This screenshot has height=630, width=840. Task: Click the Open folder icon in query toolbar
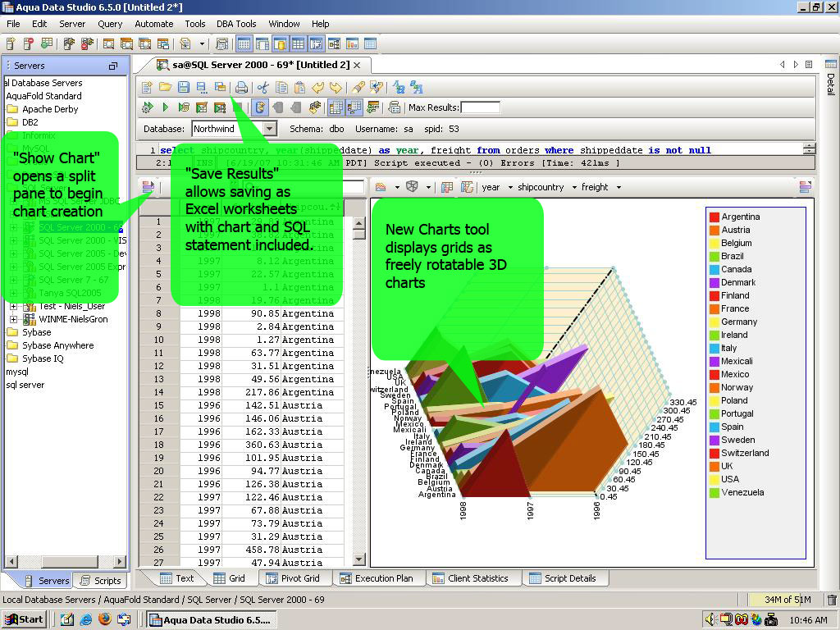pos(165,87)
